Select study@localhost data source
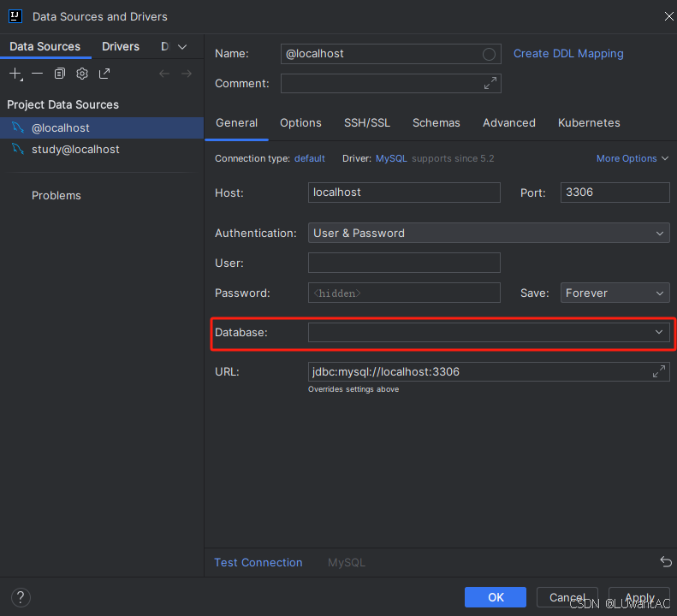 (102, 150)
